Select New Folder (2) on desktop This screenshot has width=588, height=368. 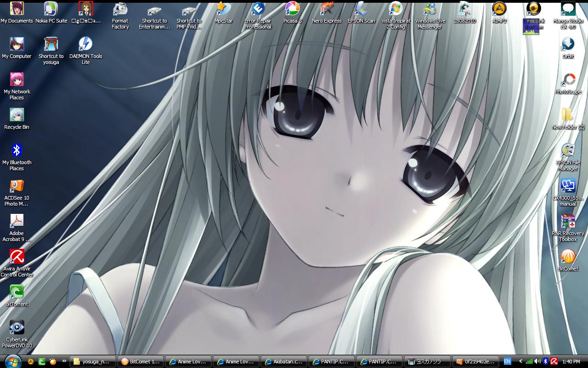(x=568, y=119)
